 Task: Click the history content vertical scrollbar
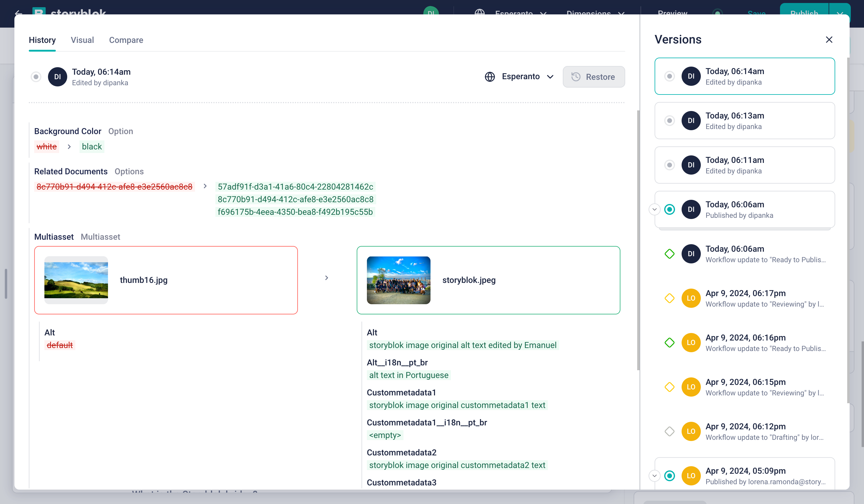tap(638, 240)
